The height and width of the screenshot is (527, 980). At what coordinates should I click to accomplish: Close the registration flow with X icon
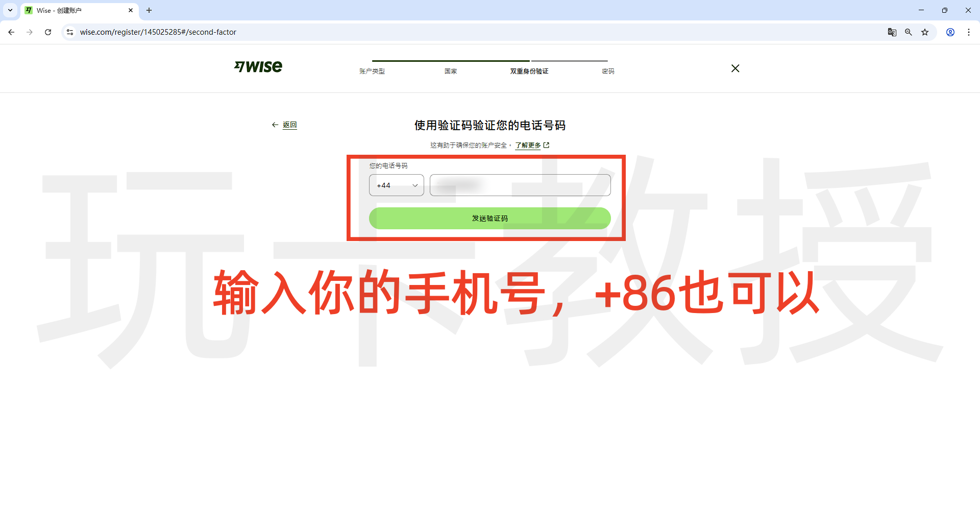(x=735, y=68)
